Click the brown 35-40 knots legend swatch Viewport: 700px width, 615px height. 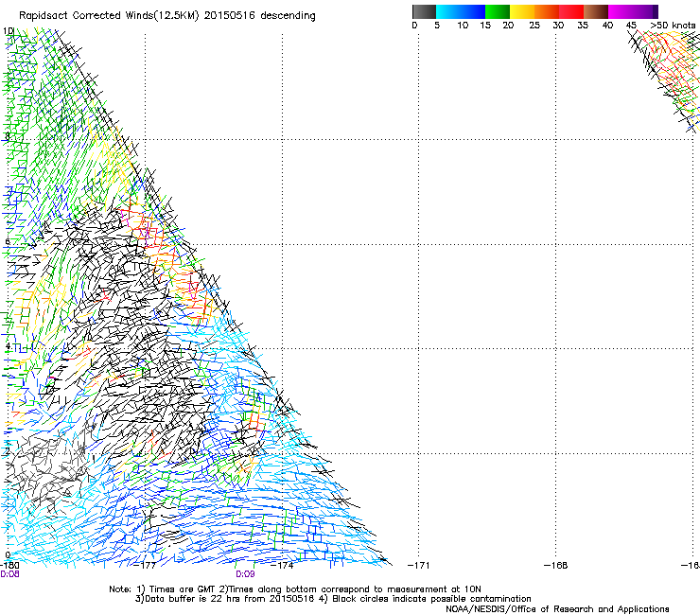pyautogui.click(x=596, y=11)
